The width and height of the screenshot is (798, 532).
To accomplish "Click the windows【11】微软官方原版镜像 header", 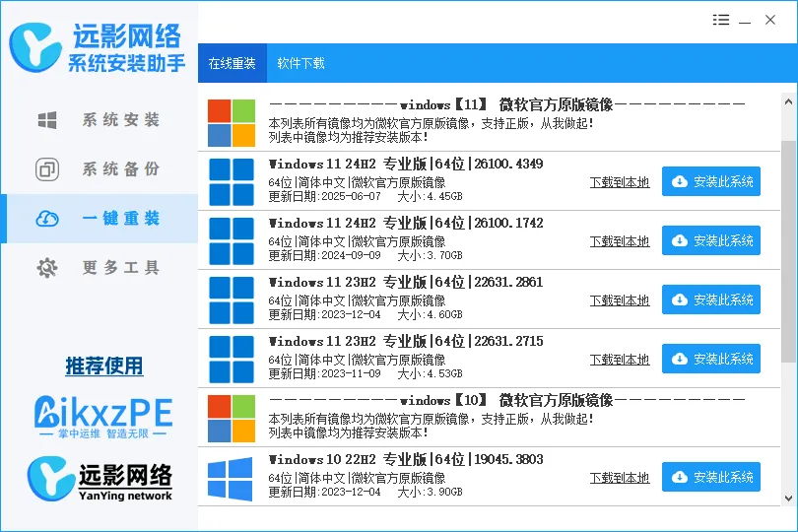I will coord(507,104).
